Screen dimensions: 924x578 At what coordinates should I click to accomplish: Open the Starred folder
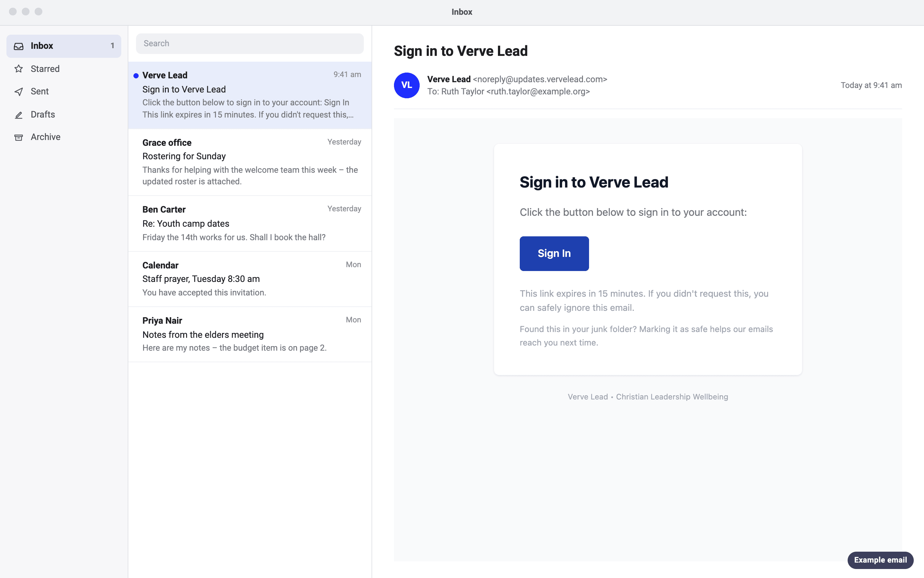64,69
